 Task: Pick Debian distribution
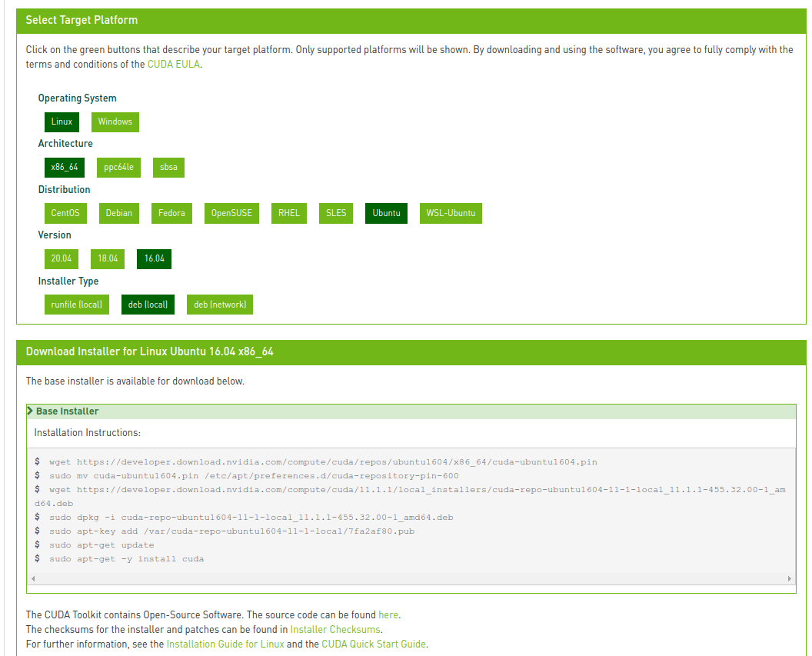click(119, 213)
